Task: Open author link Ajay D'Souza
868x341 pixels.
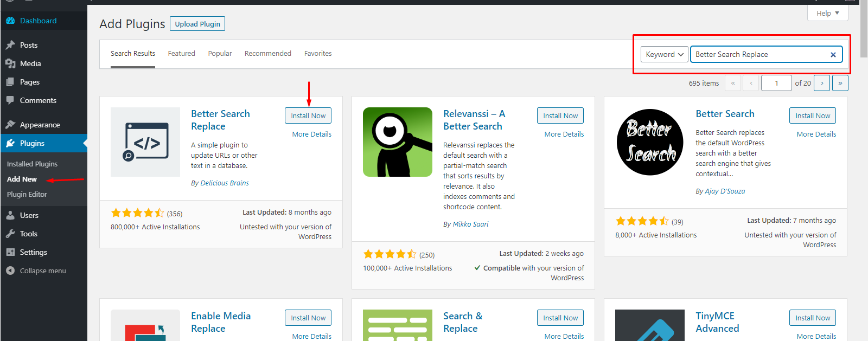Action: pyautogui.click(x=725, y=191)
